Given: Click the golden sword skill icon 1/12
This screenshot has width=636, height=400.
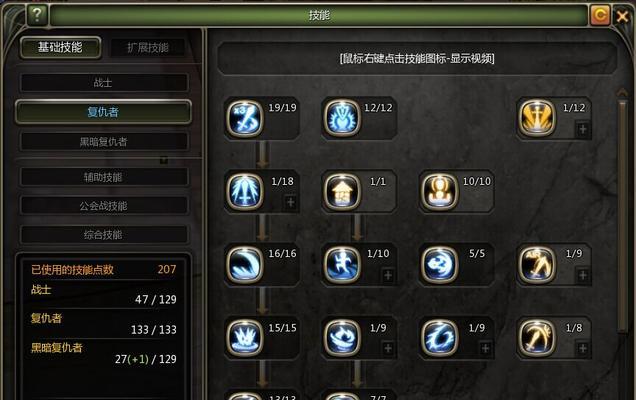Looking at the screenshot, I should coord(537,118).
